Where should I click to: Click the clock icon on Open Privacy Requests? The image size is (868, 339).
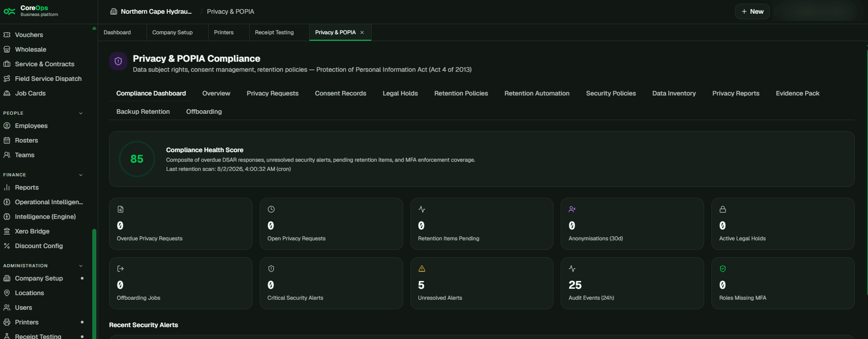click(271, 209)
